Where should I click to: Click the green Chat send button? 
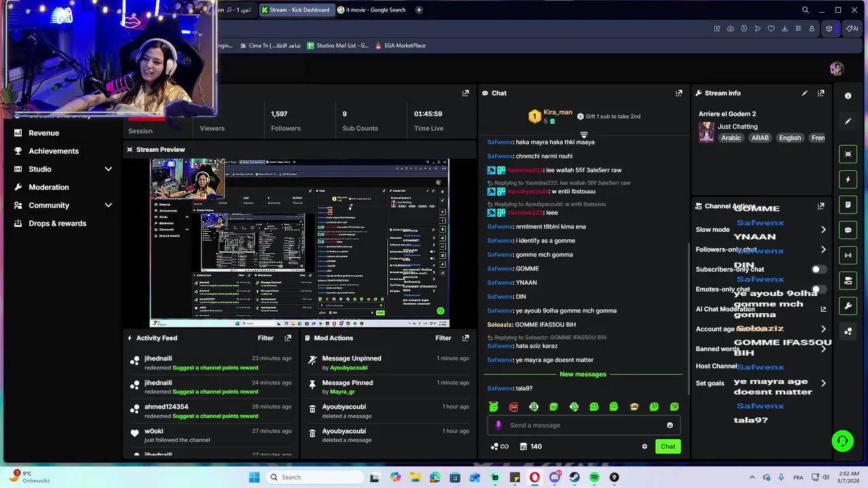[x=668, y=447]
